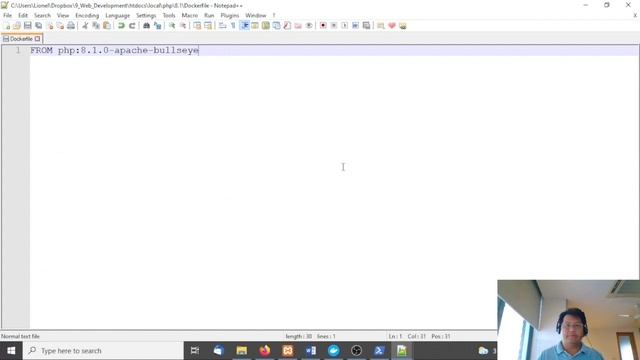Expand the Language menu
The height and width of the screenshot is (360, 640).
[x=118, y=16]
